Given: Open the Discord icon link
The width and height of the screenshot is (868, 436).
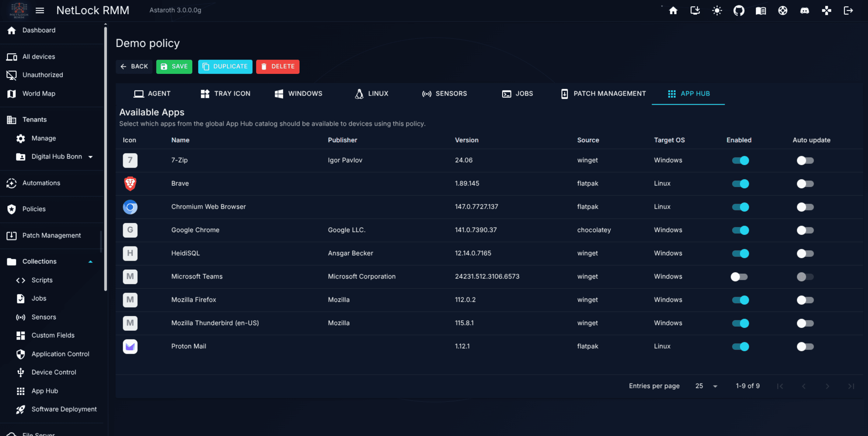Looking at the screenshot, I should tap(804, 11).
